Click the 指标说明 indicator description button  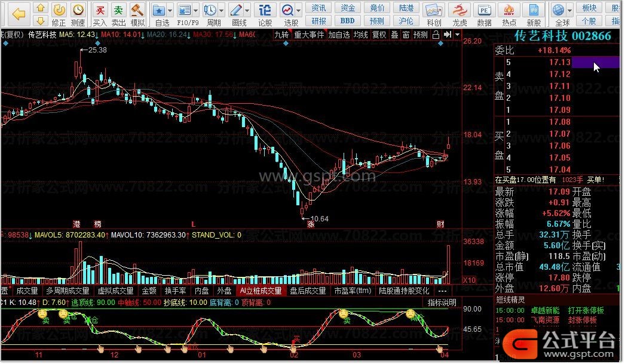(x=442, y=303)
